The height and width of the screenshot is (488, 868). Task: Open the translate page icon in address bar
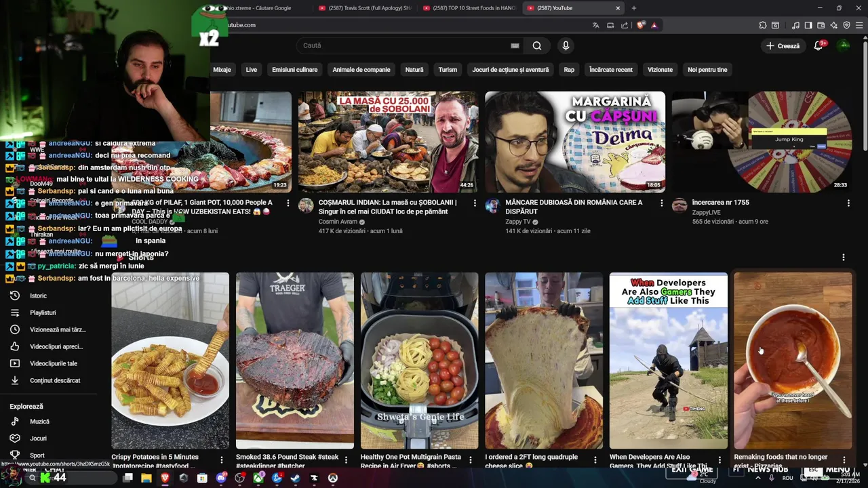tap(595, 25)
